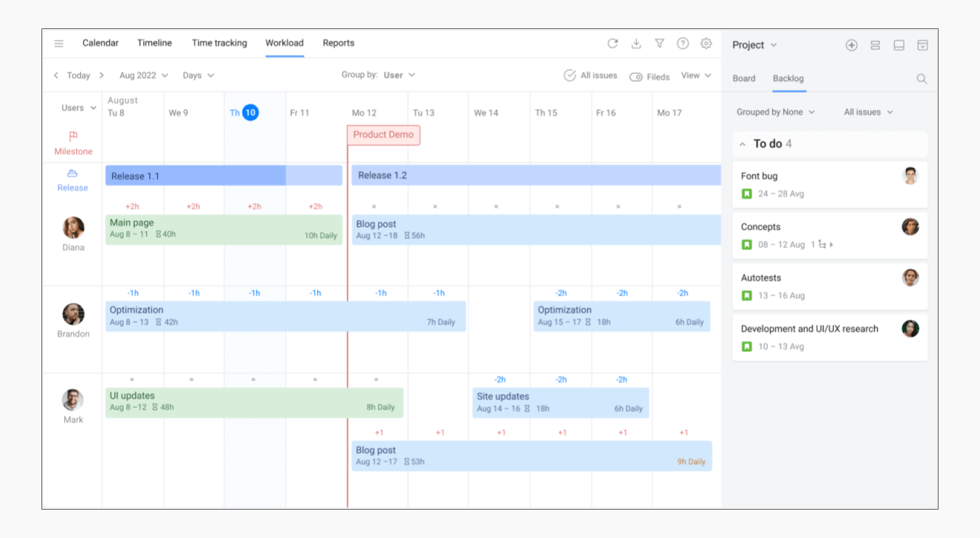Toggle the All issues checkmark option
This screenshot has height=538, width=980.
[x=590, y=76]
